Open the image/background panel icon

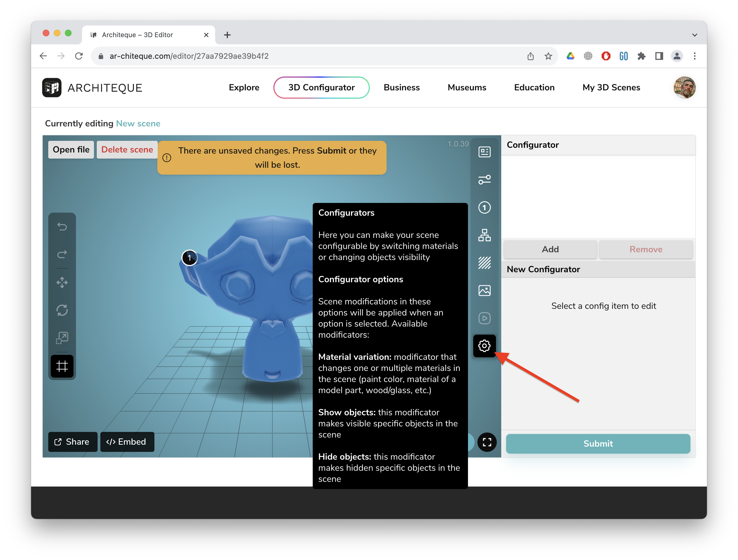[x=484, y=291]
